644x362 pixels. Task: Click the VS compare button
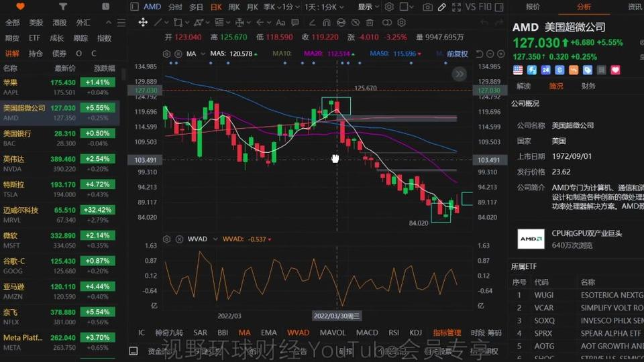(x=470, y=7)
